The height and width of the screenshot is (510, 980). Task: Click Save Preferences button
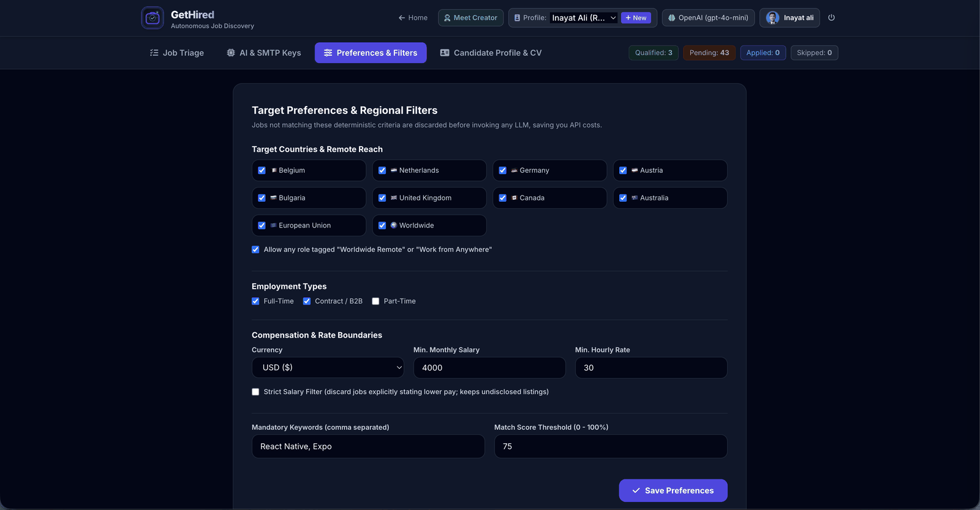673,490
